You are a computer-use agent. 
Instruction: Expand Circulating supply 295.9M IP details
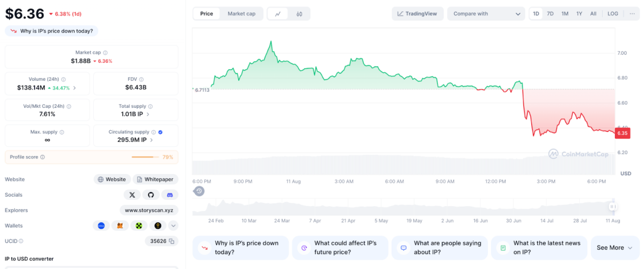[151, 140]
